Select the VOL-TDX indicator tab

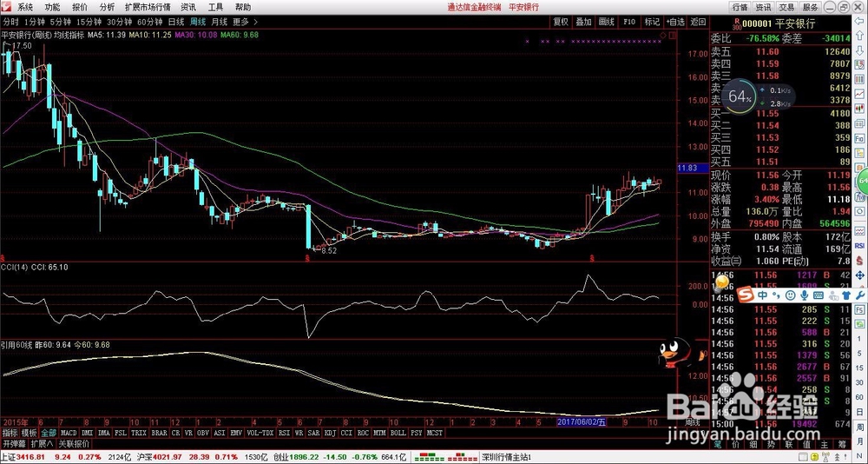coord(260,433)
